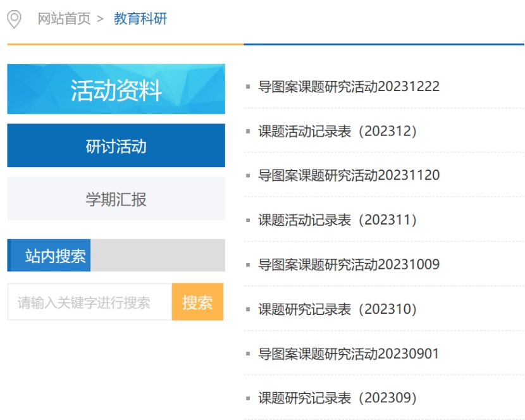
Task: Click bullet marker beside 课题研究记录表（202309）
Action: [x=248, y=398]
